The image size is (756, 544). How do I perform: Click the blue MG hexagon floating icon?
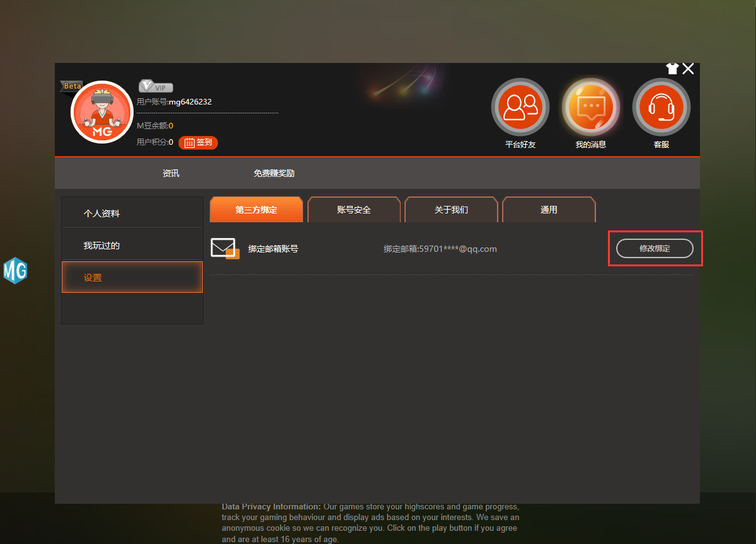tap(14, 271)
